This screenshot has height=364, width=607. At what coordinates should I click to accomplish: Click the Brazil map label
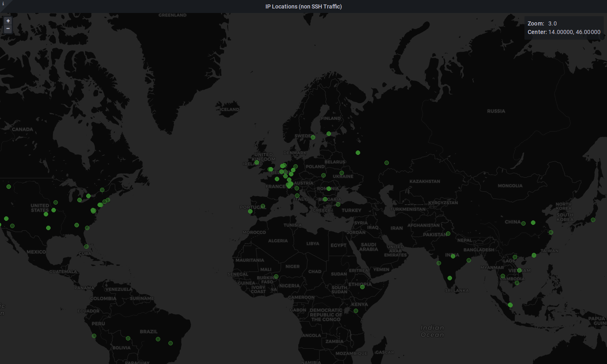point(149,331)
